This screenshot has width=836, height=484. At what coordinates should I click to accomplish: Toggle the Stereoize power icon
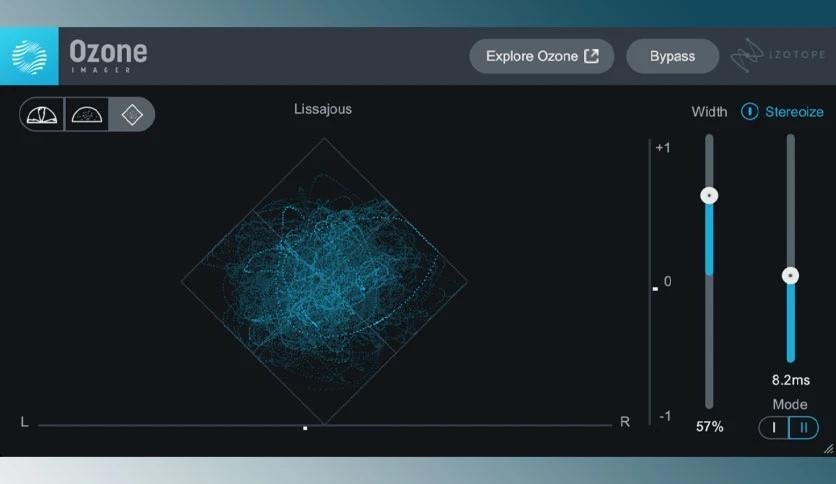pyautogui.click(x=749, y=111)
